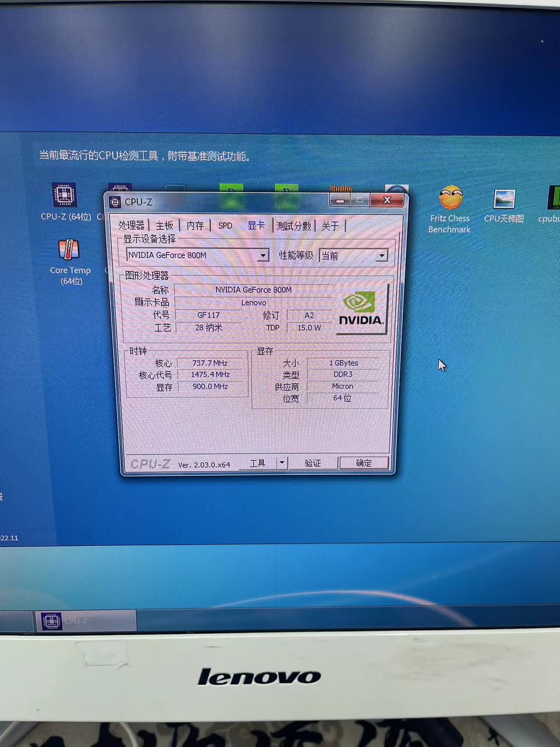The height and width of the screenshot is (747, 560).
Task: Go to the 测試分數 tab
Action: pos(294,226)
